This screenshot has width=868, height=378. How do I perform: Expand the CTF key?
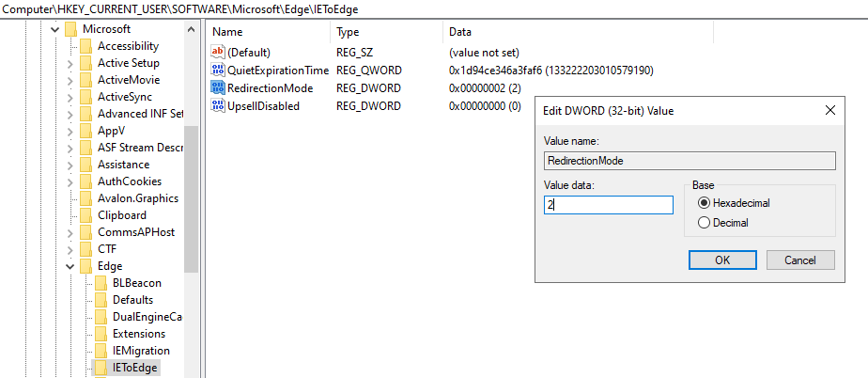point(70,250)
